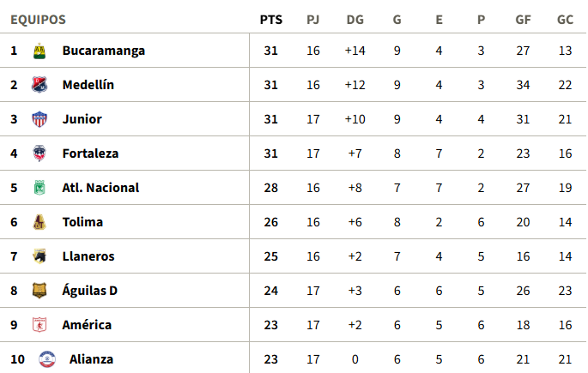Screen dimensions: 588x373
Task: Click the Bucaramanga team crest icon
Action: pyautogui.click(x=39, y=51)
